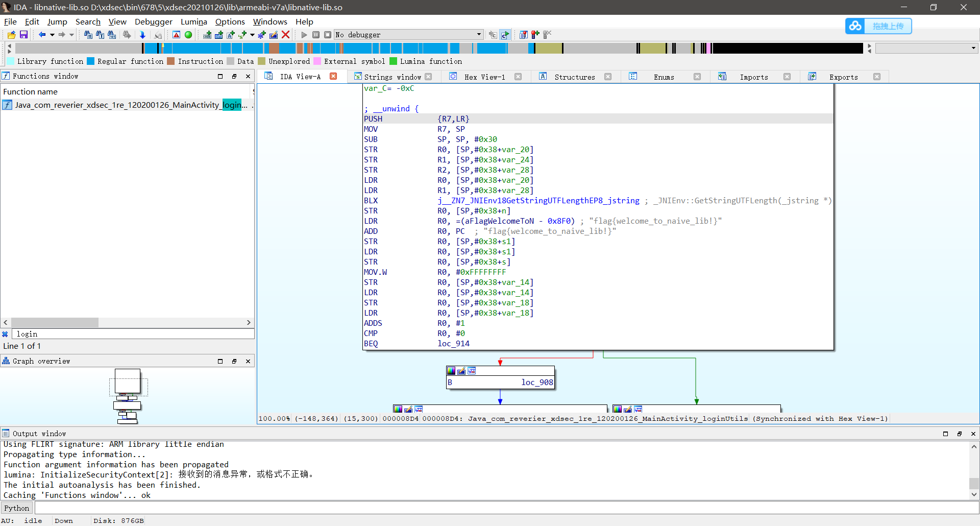Click the green circle toolbar icon

[x=188, y=35]
